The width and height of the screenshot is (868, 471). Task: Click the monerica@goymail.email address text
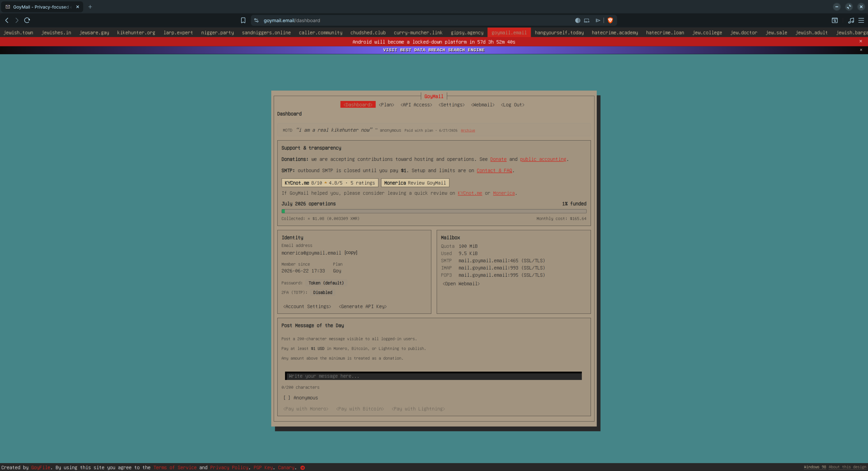[311, 253]
